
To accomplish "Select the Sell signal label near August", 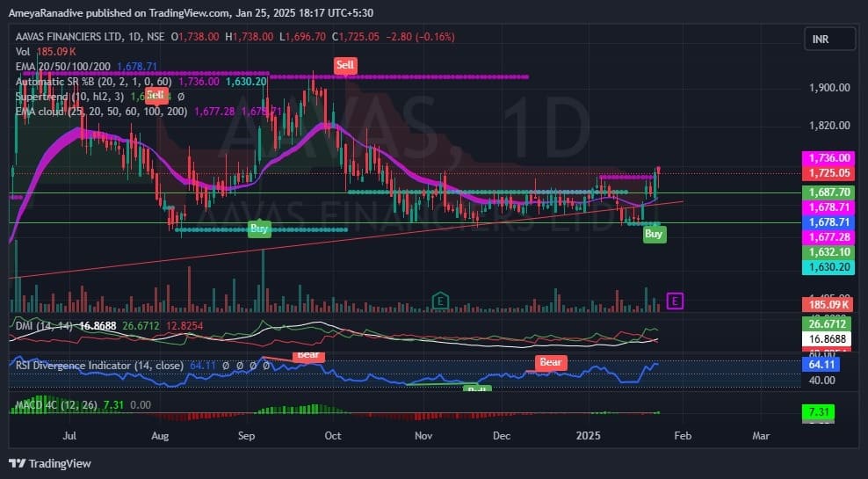I will pos(156,94).
